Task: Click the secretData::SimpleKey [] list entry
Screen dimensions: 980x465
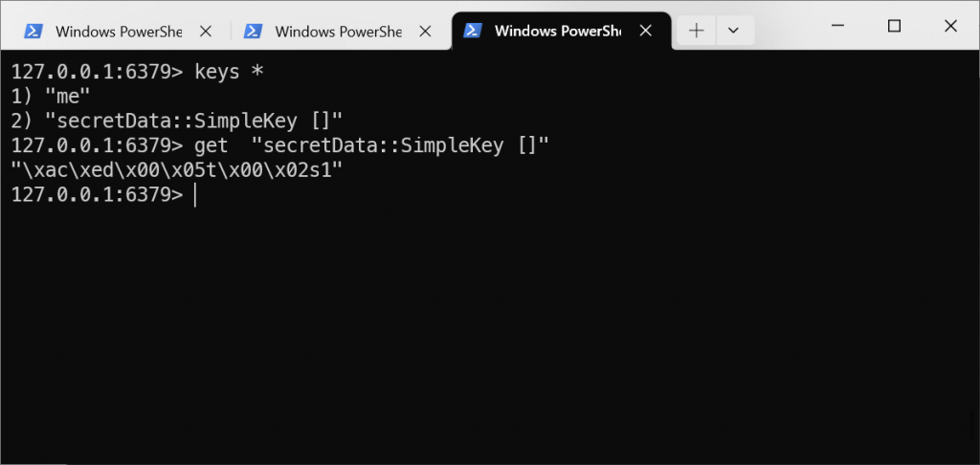Action: point(177,122)
